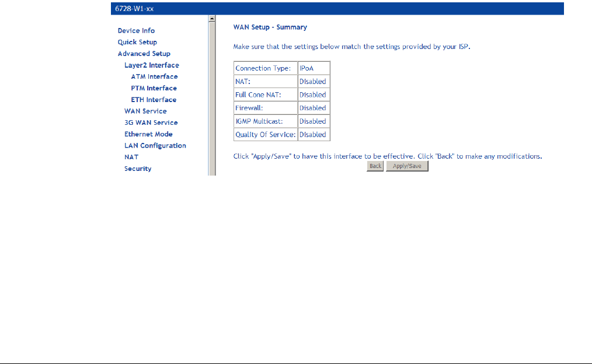Go to PTM Interface settings
This screenshot has height=364, width=592.
[154, 88]
